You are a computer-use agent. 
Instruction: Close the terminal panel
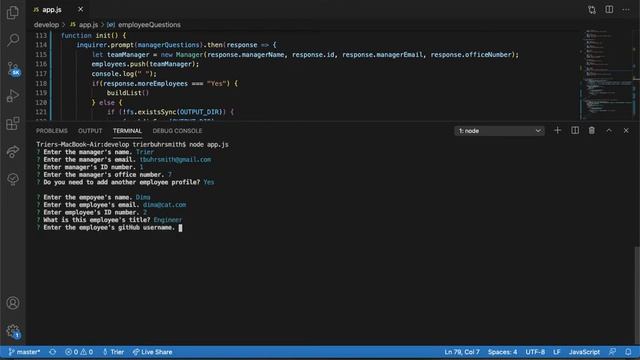tap(626, 130)
